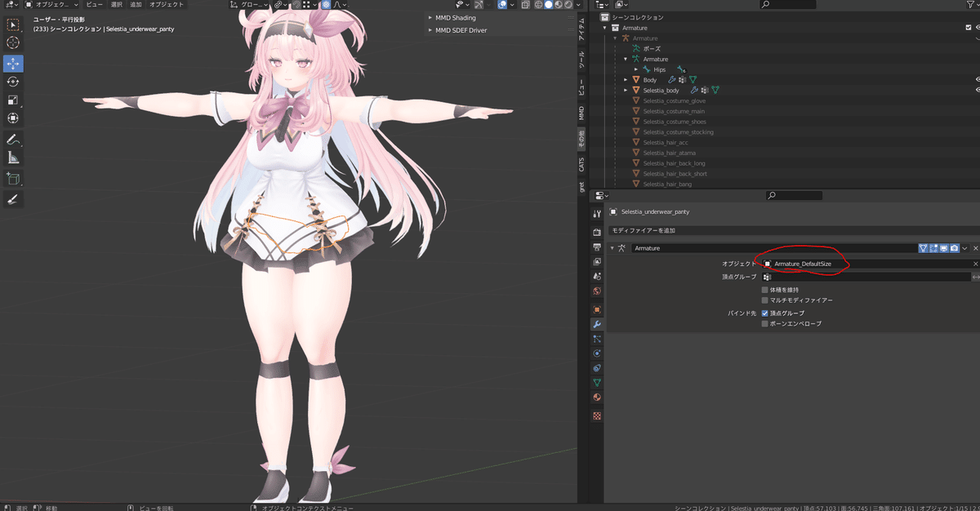This screenshot has width=980, height=511.
Task: Expand the MMD SDEF Driver panel
Action: (430, 30)
